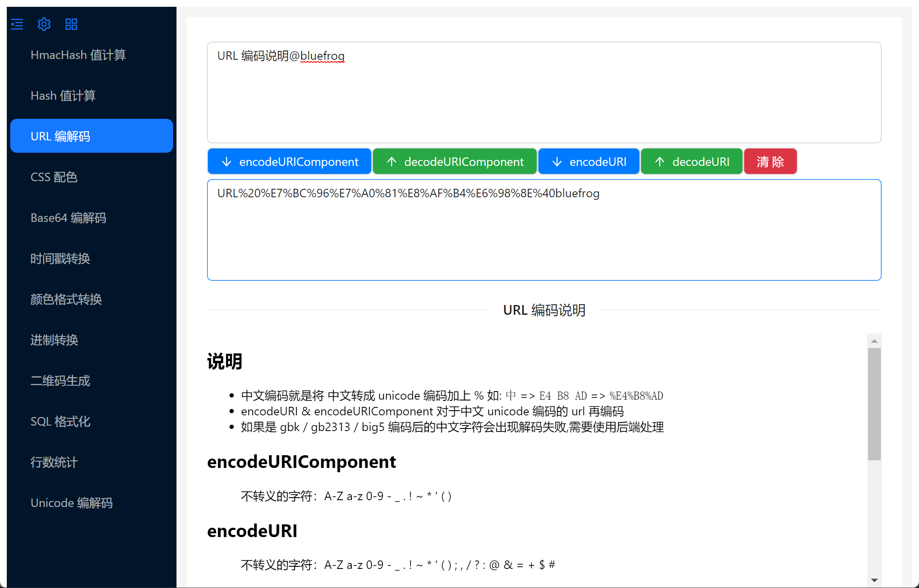Click the documentation scrollbar thumb
This screenshot has width=919, height=588.
pyautogui.click(x=874, y=403)
